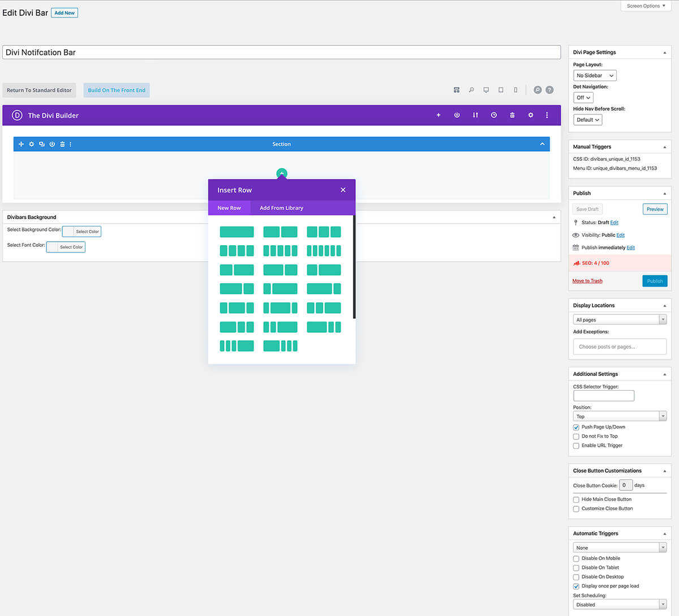Screen dimensions: 679x616
Task: Open page settings gear in the Divi Builder header
Action: [531, 115]
